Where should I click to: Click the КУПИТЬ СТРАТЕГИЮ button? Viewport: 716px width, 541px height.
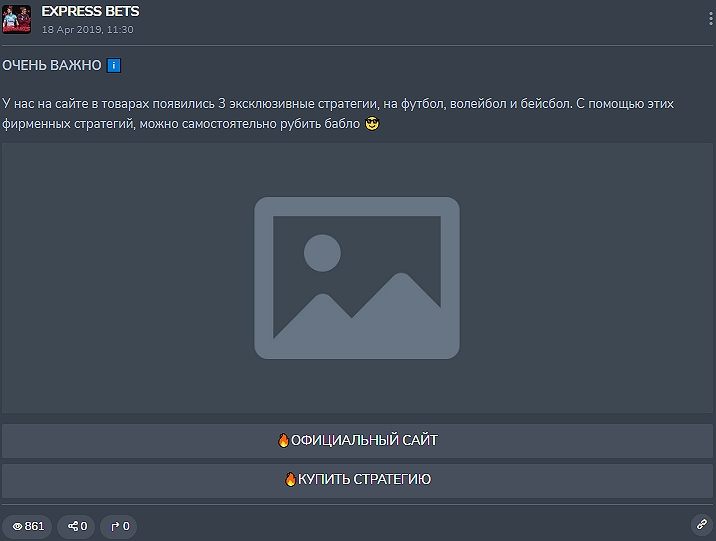pyautogui.click(x=357, y=480)
